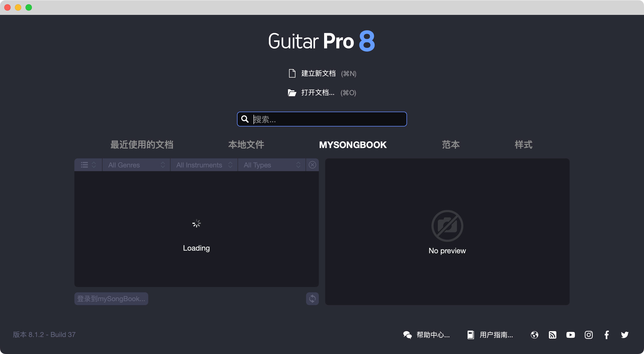Click the open folder icon
This screenshot has height=354, width=644.
292,93
